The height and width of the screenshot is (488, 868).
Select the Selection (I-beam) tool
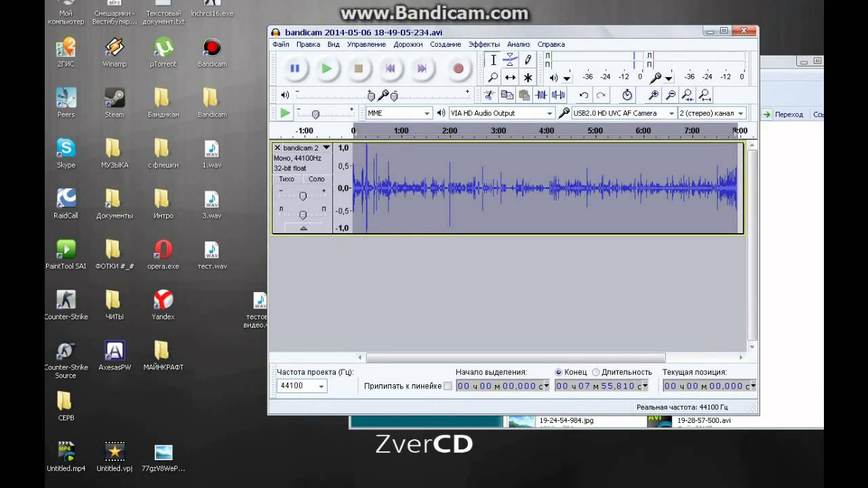493,60
